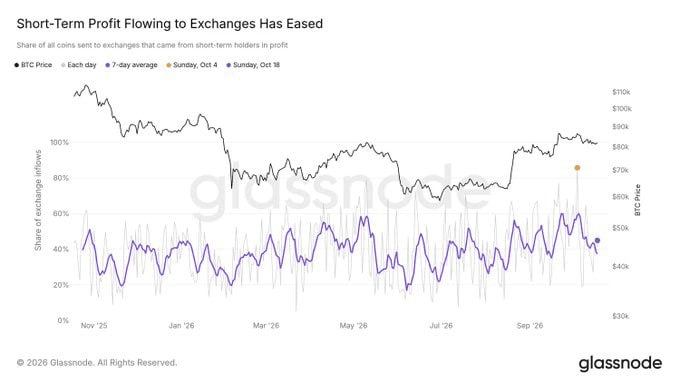The height and width of the screenshot is (383, 680).
Task: Click the Mar '26 x-axis label
Action: [266, 325]
